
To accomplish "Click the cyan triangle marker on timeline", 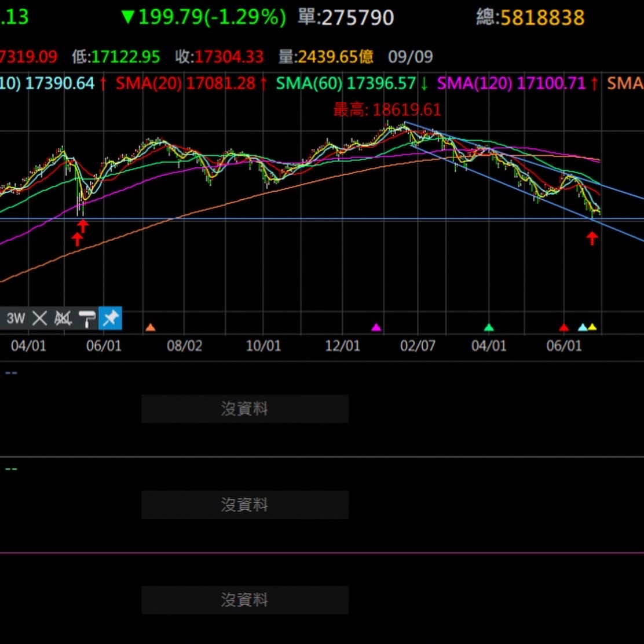I will pos(583,327).
